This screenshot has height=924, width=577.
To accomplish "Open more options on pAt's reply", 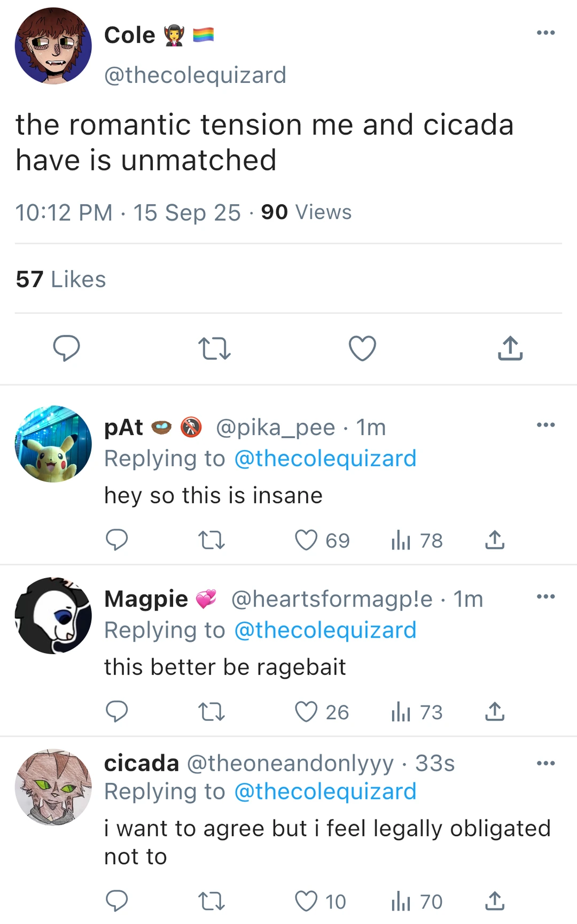I will point(545,425).
